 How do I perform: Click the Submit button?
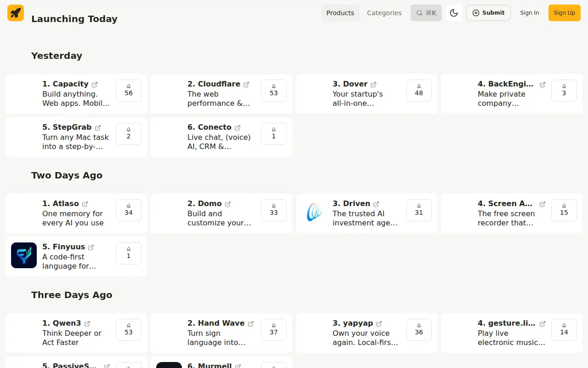488,13
